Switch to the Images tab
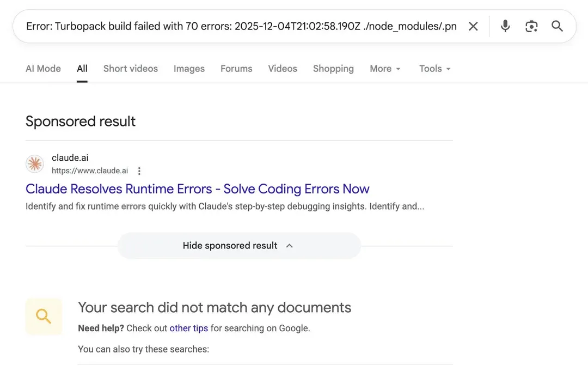The width and height of the screenshot is (588, 371). [x=189, y=69]
